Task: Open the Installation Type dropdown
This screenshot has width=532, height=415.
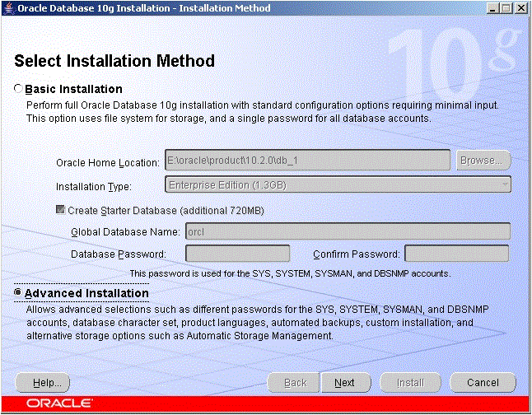Action: coord(338,185)
